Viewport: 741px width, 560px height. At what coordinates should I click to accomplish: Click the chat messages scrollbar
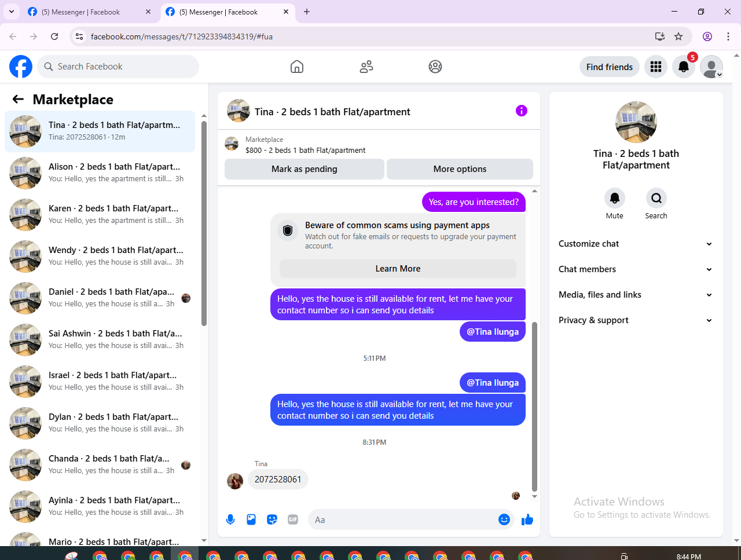(534, 407)
